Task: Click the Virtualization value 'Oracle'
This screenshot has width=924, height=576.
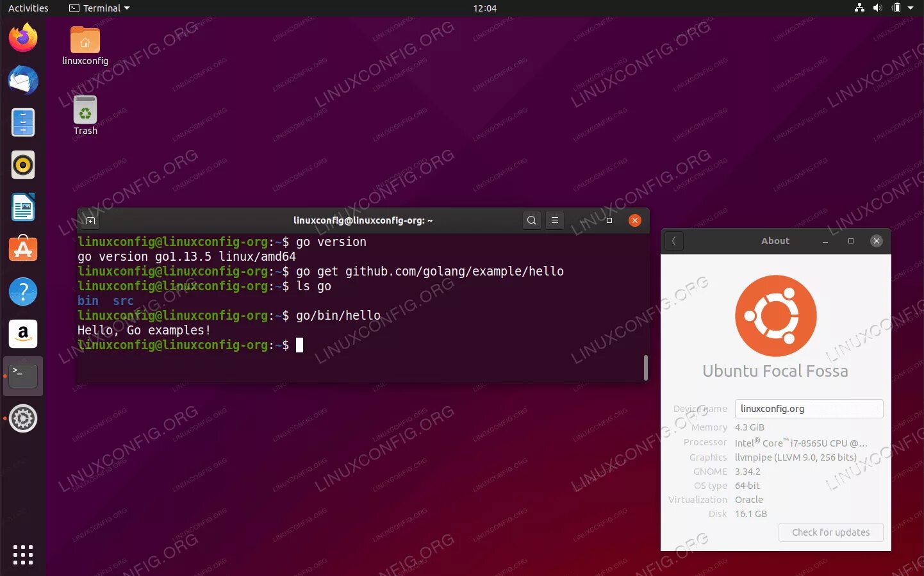Action: 749,500
